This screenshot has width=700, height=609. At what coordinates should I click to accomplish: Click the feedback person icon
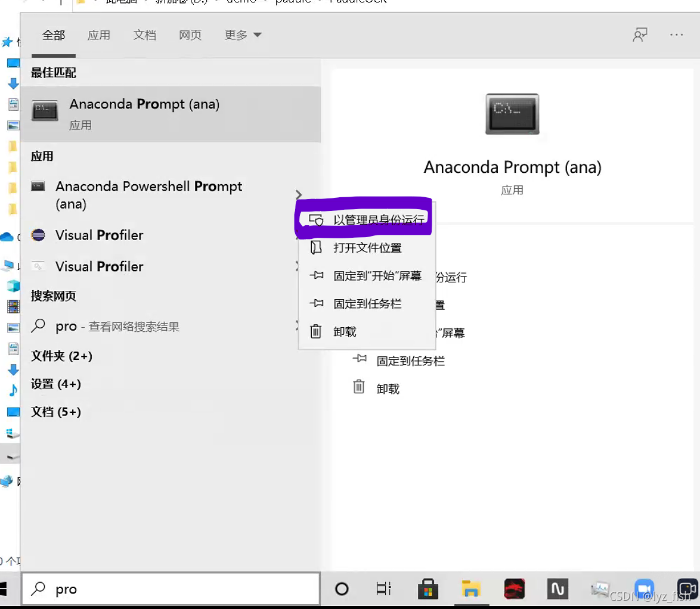click(640, 35)
